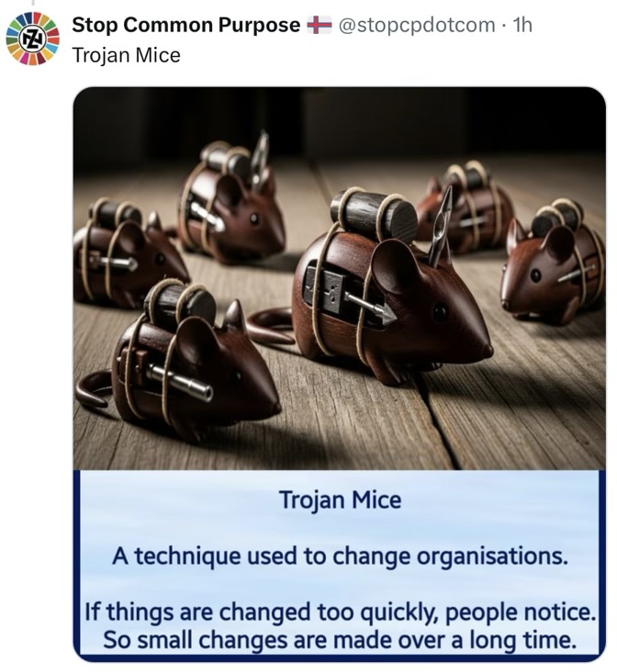Viewport: 617px width, 672px height.
Task: Click the wooden mouse at the right edge
Action: coord(555,266)
